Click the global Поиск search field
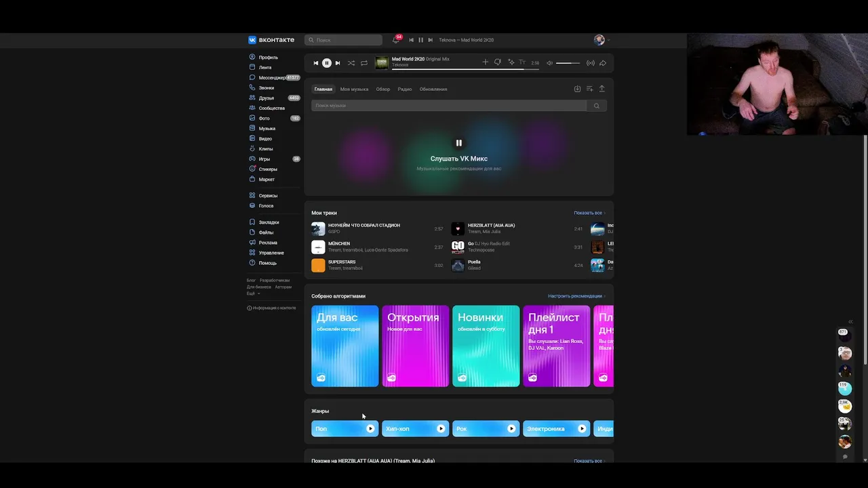 click(343, 40)
